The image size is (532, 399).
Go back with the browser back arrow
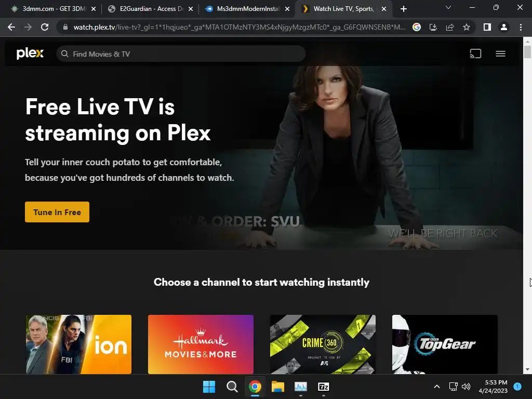[x=11, y=27]
